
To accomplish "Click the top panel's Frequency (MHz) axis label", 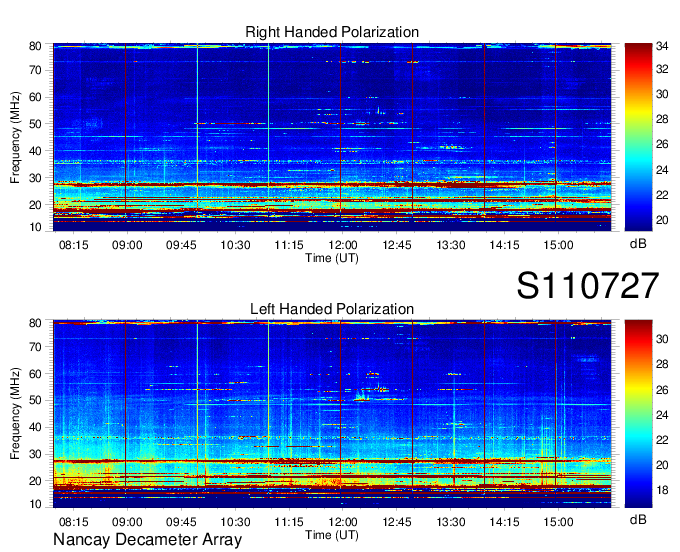I will click(15, 137).
